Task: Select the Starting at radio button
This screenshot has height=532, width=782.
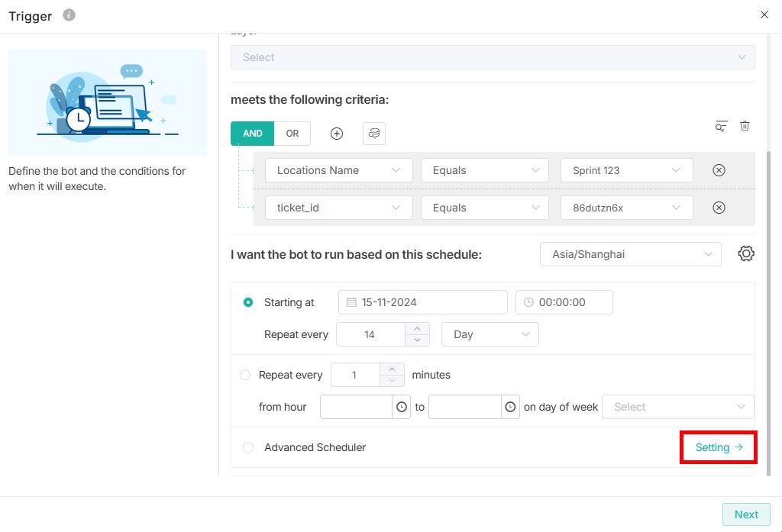Action: point(248,302)
